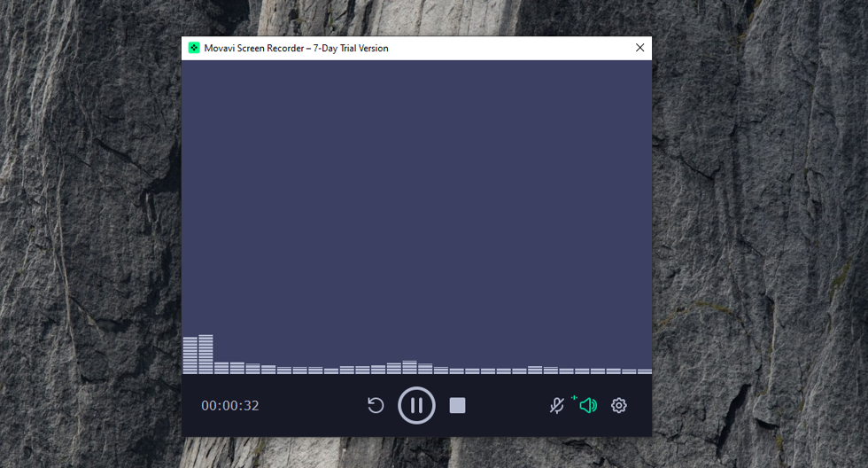Viewport: 868px width, 468px height.
Task: Click the 00:00:32 elapsed time display
Action: [229, 405]
